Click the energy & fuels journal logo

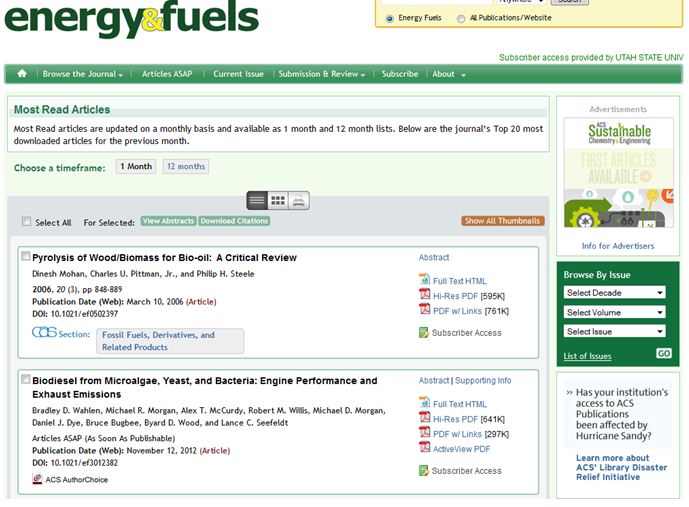click(131, 19)
